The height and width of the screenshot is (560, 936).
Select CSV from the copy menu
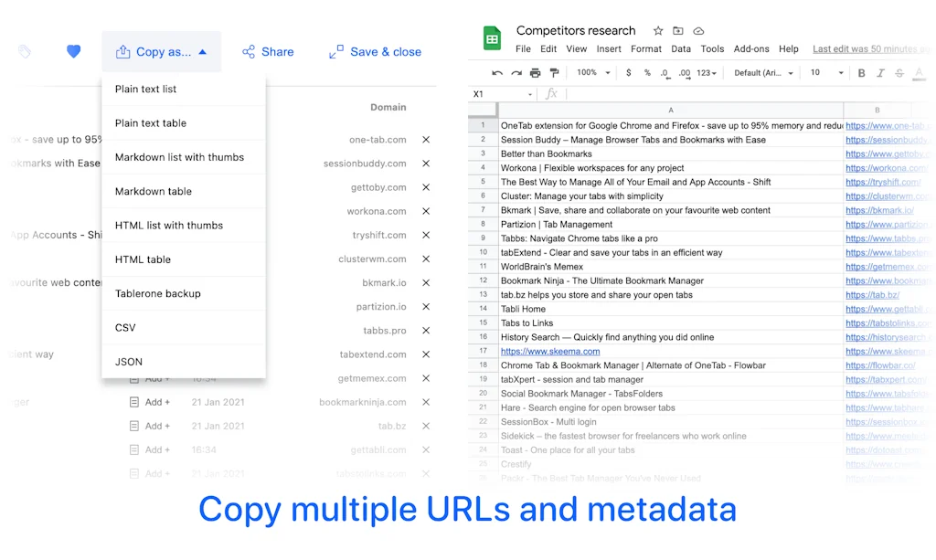click(125, 327)
